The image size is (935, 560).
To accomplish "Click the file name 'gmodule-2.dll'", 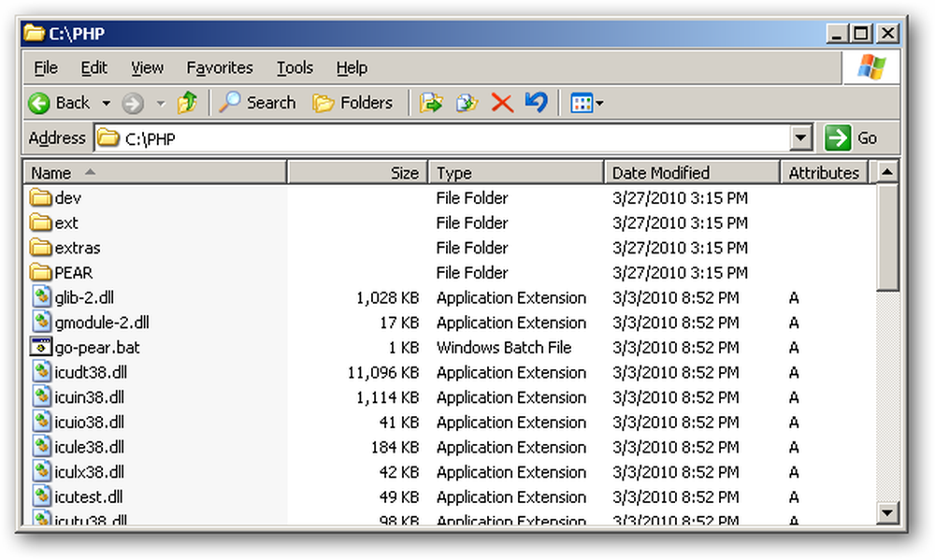I will (x=102, y=323).
